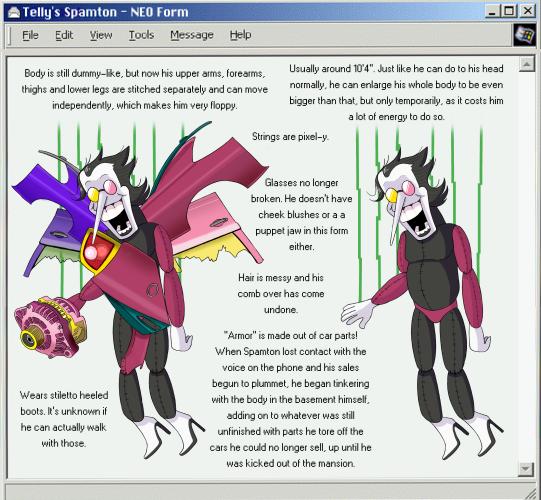541x500 pixels.
Task: Open the View menu
Action: [x=101, y=35]
